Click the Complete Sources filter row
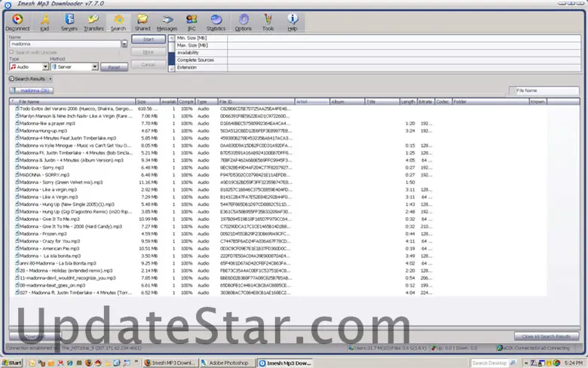 378,60
